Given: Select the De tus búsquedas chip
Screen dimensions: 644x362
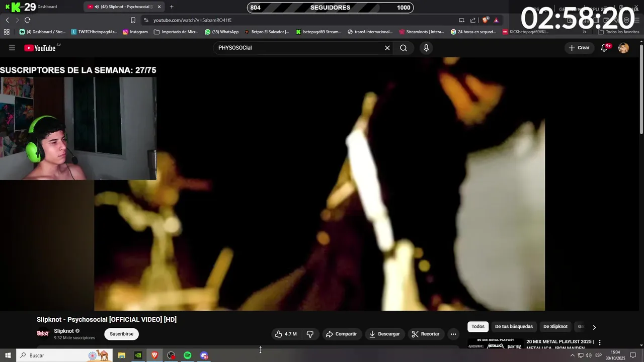Looking at the screenshot, I should [514, 327].
